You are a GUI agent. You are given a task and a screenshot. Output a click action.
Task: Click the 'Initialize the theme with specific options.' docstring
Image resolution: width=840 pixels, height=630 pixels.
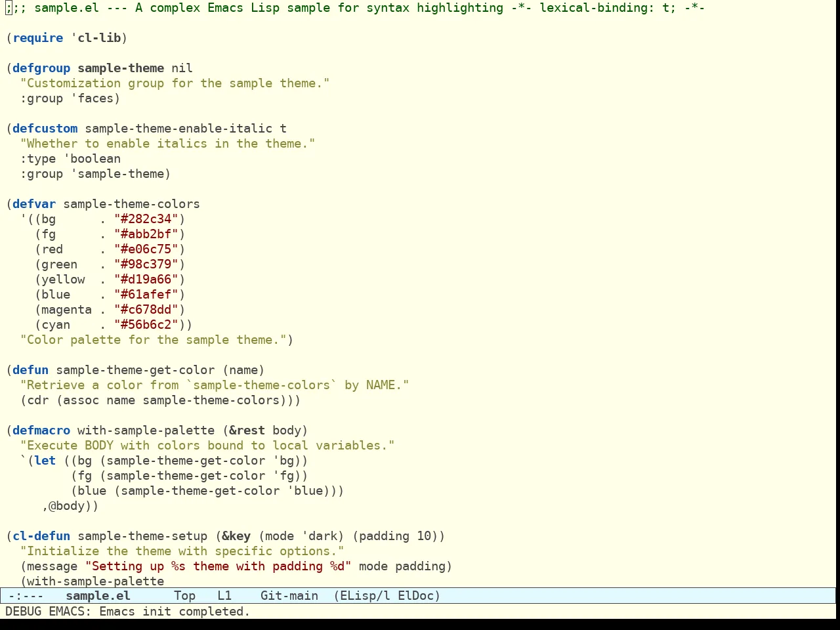tap(182, 551)
